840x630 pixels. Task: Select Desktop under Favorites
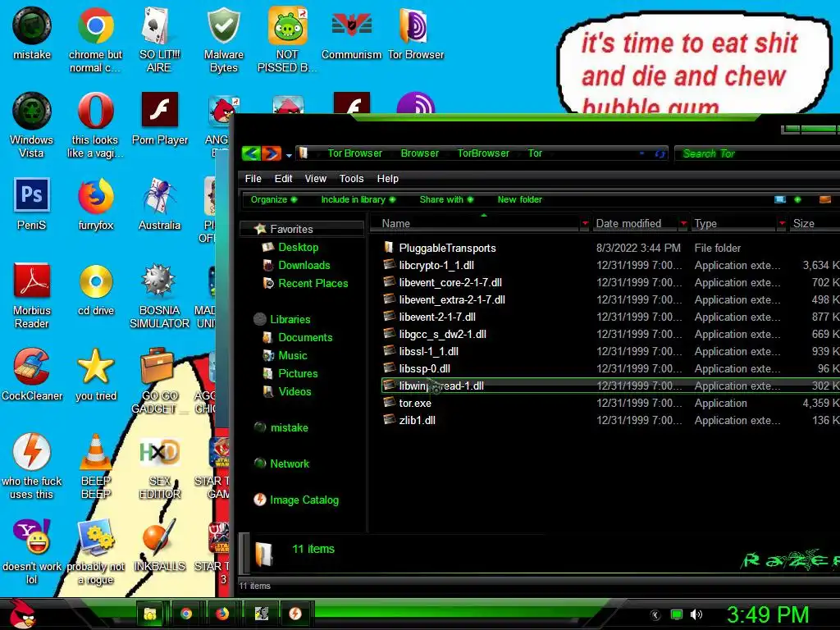[x=298, y=248]
